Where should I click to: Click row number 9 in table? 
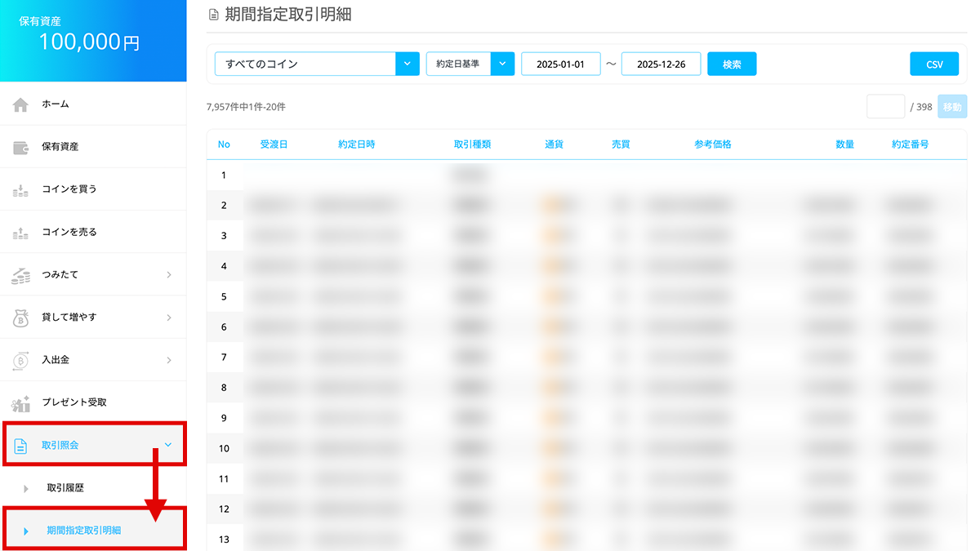point(224,418)
